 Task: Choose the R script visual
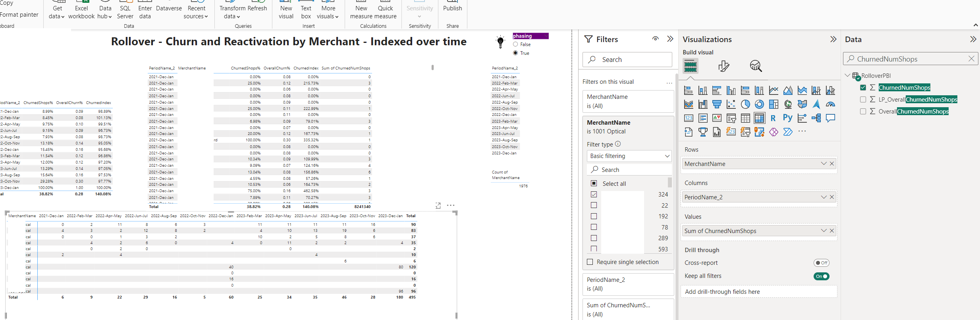pos(773,118)
